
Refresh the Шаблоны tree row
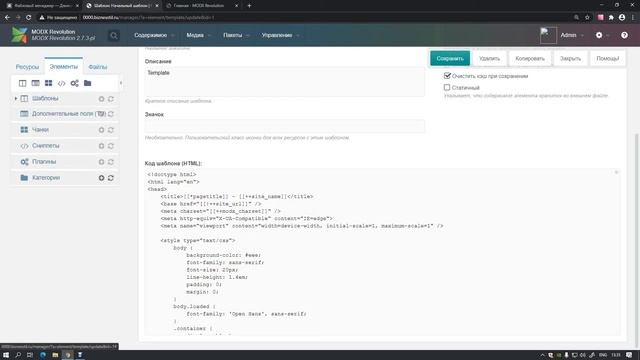111,99
